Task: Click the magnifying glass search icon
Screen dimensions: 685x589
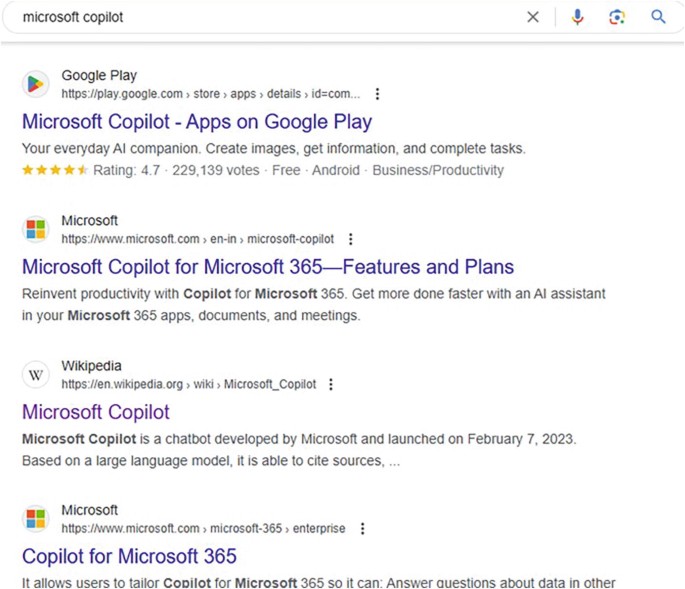Action: (658, 17)
